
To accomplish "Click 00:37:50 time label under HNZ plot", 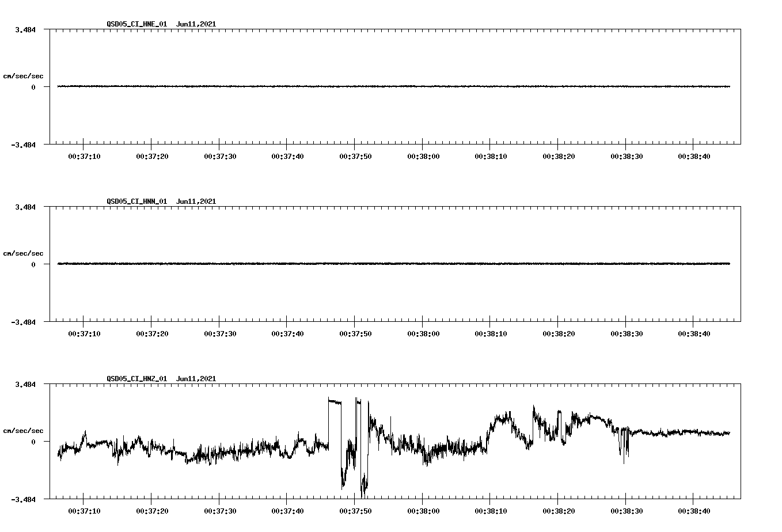I will [x=355, y=511].
